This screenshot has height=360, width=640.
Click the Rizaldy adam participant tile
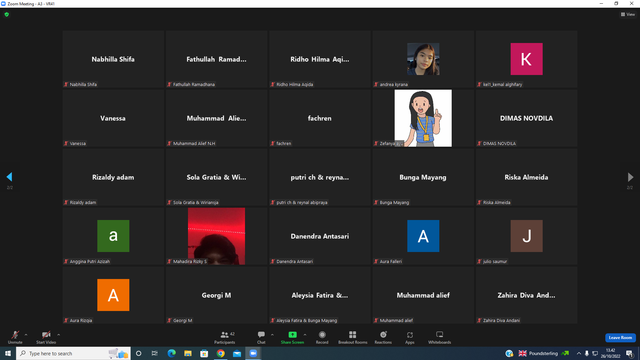point(113,177)
